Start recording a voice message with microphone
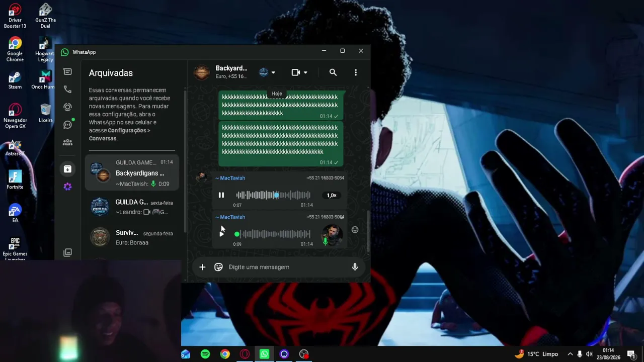 point(355,267)
